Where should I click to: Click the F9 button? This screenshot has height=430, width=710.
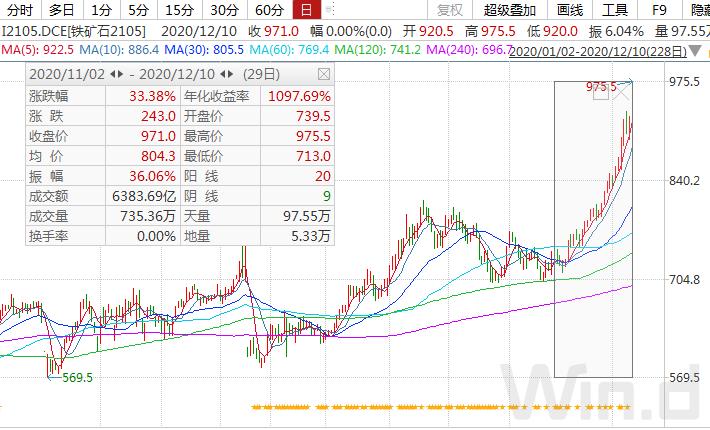tap(659, 10)
